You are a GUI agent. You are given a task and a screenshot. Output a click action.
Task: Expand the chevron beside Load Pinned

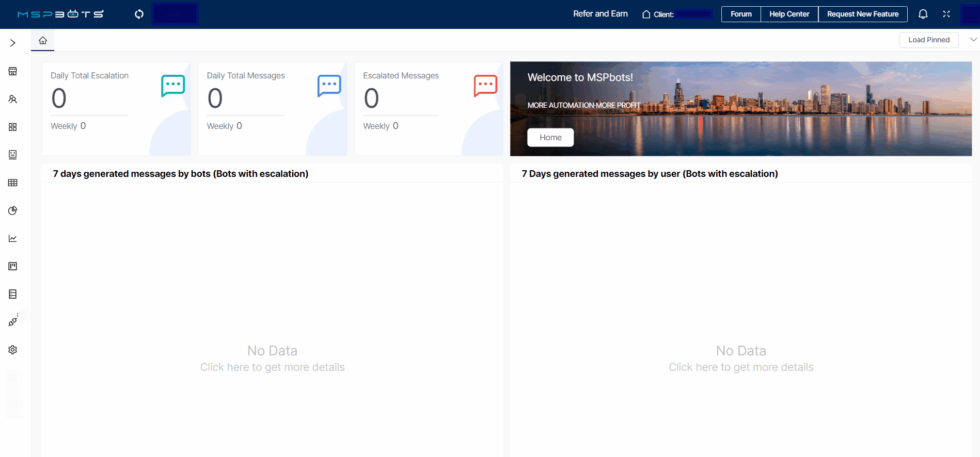click(973, 40)
